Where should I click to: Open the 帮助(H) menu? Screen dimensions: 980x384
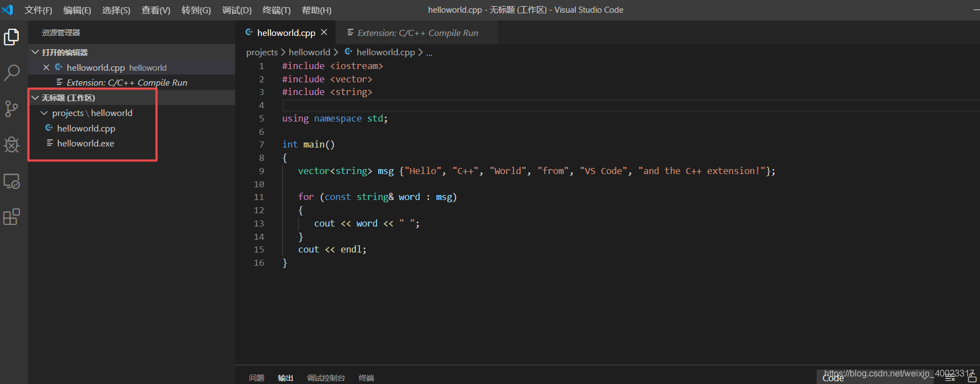(316, 10)
